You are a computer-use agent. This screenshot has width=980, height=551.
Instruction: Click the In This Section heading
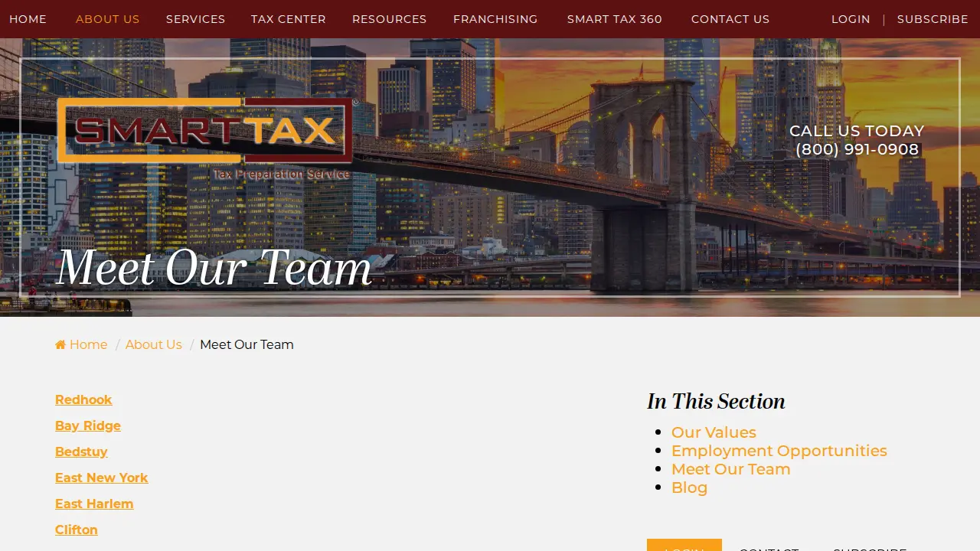tap(716, 401)
